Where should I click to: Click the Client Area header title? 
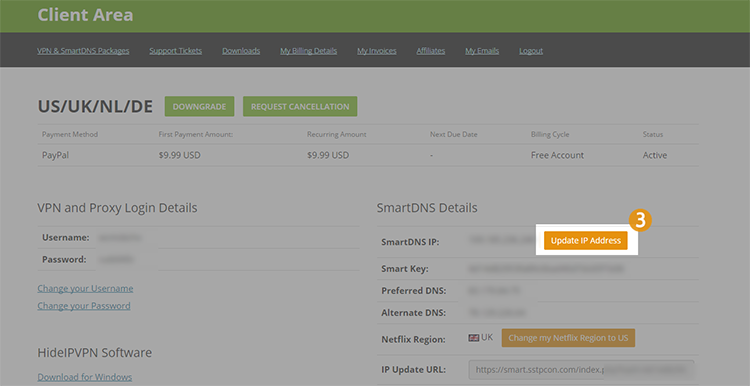click(x=85, y=15)
